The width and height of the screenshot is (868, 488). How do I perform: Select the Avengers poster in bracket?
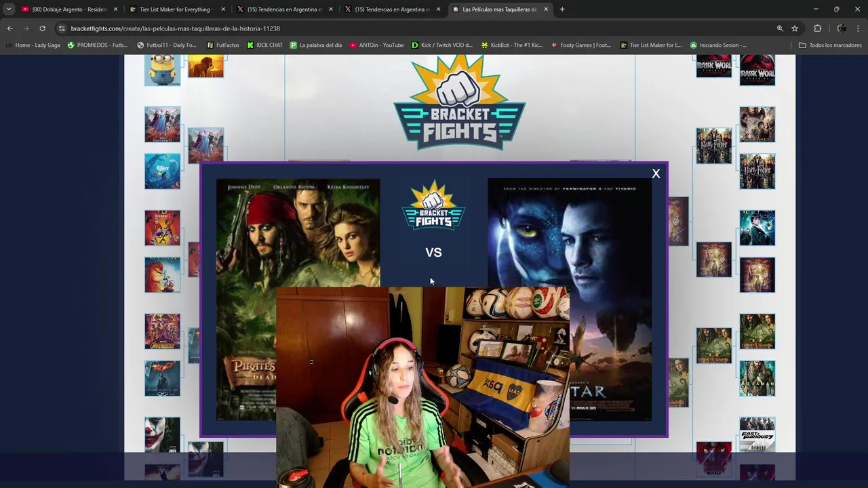pyautogui.click(x=162, y=331)
